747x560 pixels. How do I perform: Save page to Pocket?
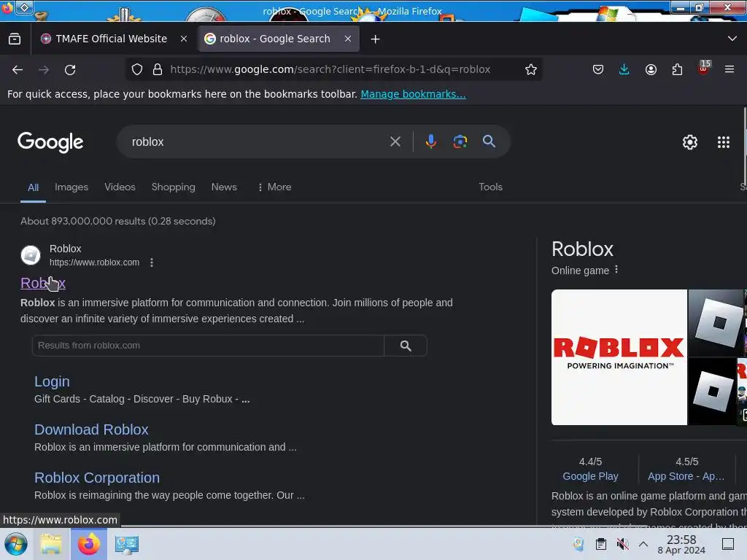[598, 69]
